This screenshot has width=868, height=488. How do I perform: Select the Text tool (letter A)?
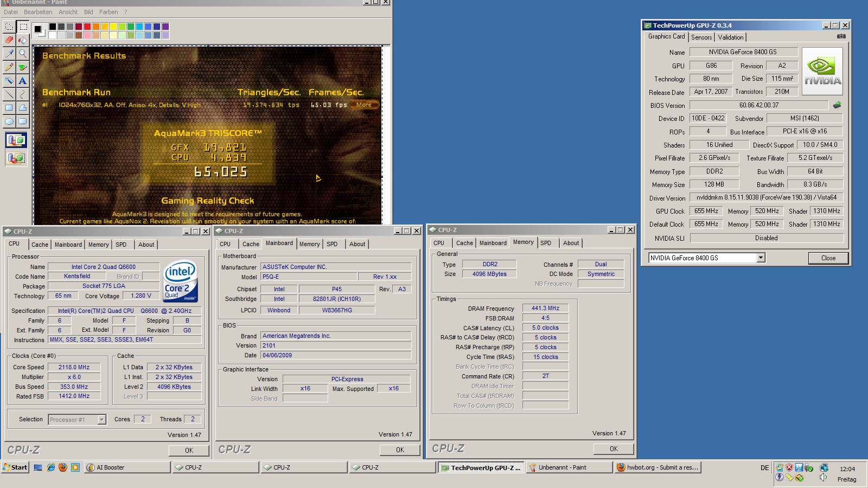(x=23, y=81)
